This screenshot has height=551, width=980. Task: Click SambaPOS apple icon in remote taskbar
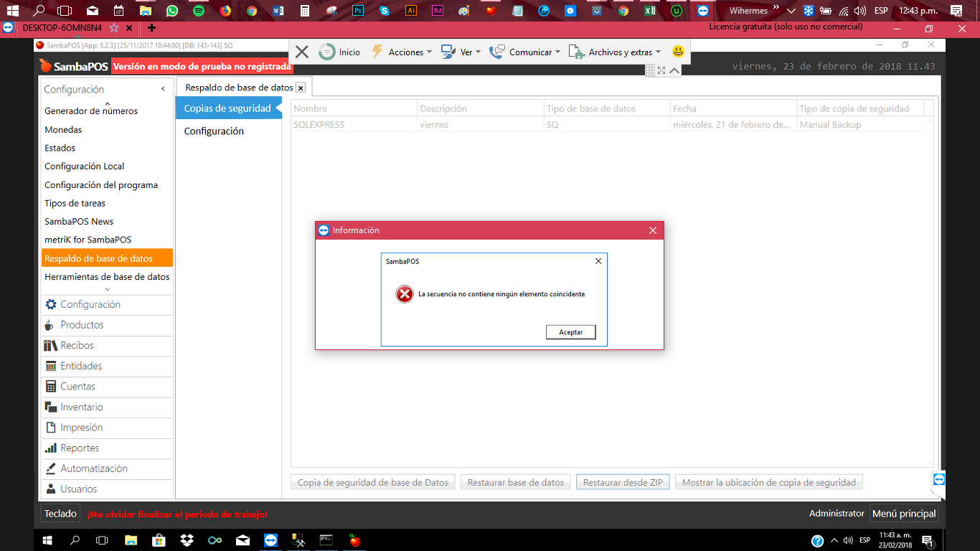[354, 540]
